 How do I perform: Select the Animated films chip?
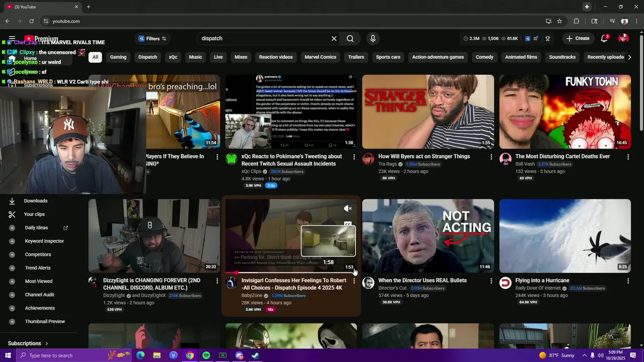521,57
